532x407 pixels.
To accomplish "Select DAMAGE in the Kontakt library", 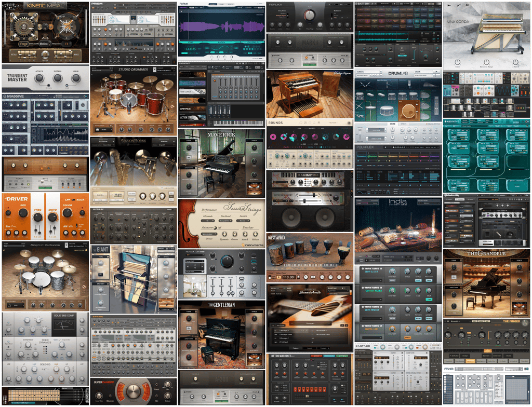I will (192, 109).
